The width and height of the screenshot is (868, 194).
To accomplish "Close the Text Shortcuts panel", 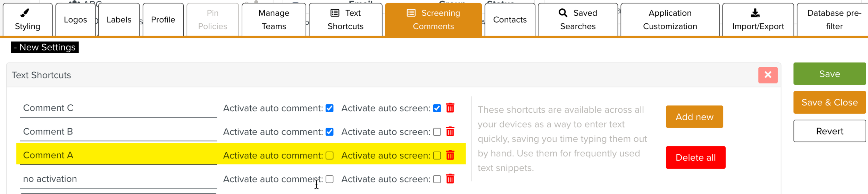I will click(768, 75).
